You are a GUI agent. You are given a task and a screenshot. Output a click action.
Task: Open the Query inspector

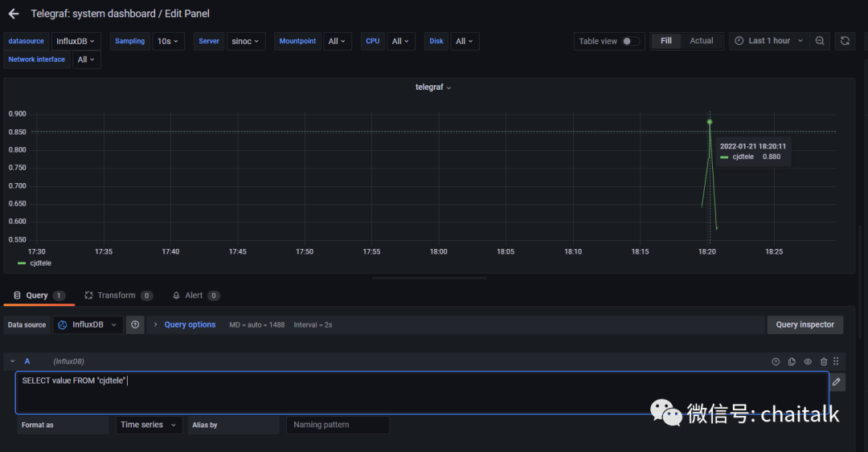tap(805, 324)
